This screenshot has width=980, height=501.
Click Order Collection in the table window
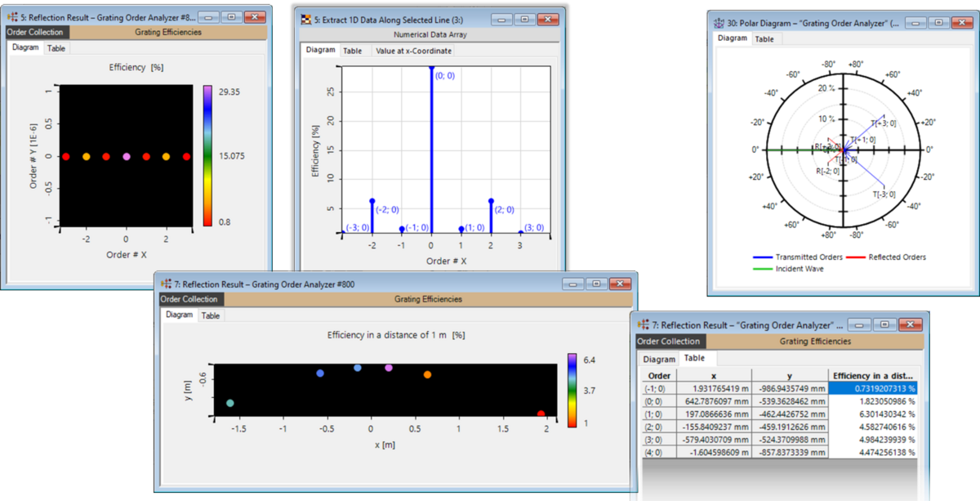click(x=669, y=342)
